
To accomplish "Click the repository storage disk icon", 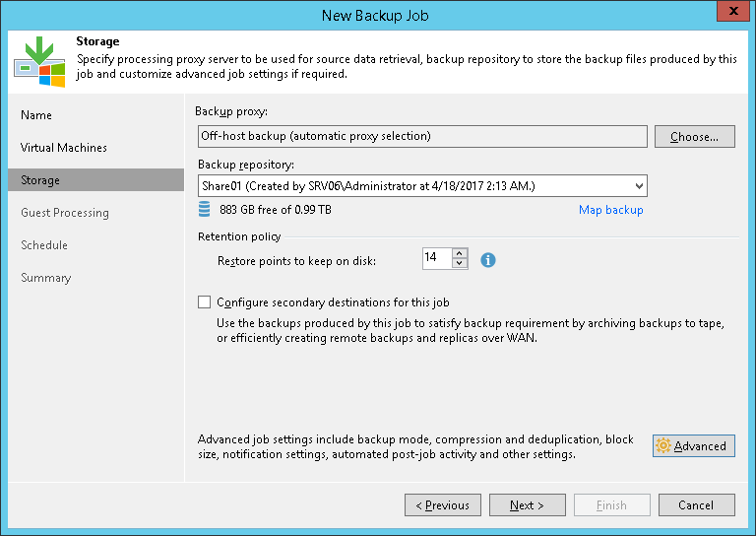I will tap(205, 209).
